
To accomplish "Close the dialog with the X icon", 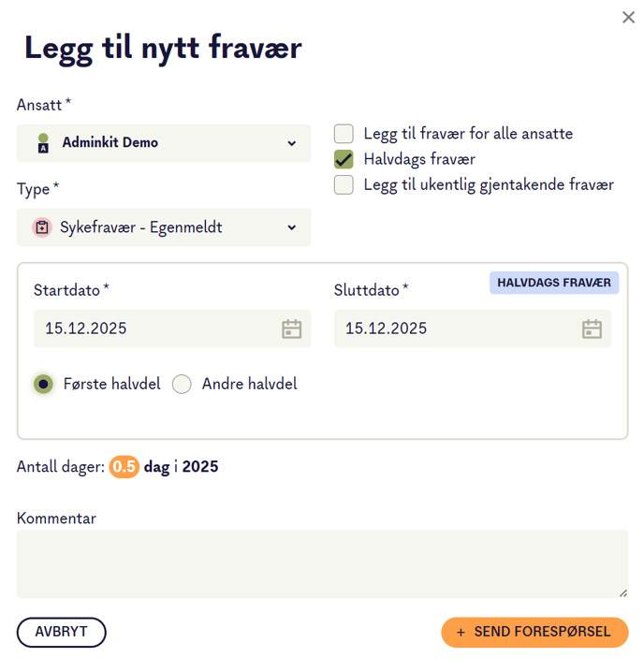I will [x=628, y=18].
